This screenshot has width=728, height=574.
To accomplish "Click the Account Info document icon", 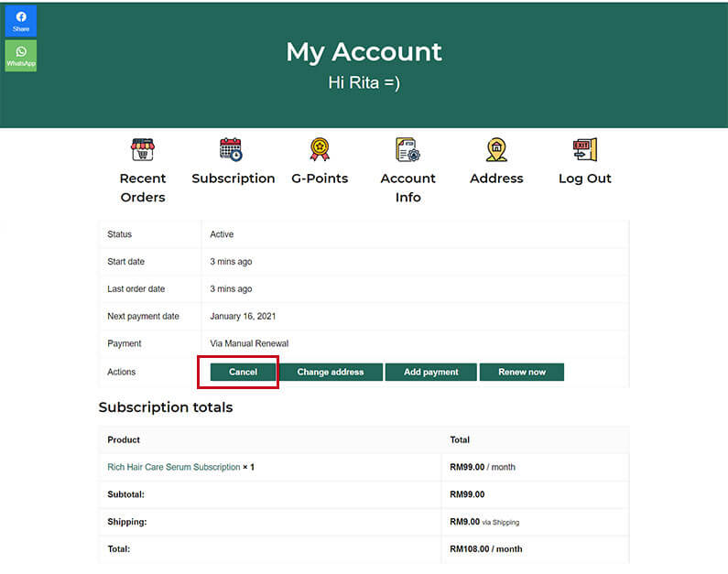I will pyautogui.click(x=407, y=149).
